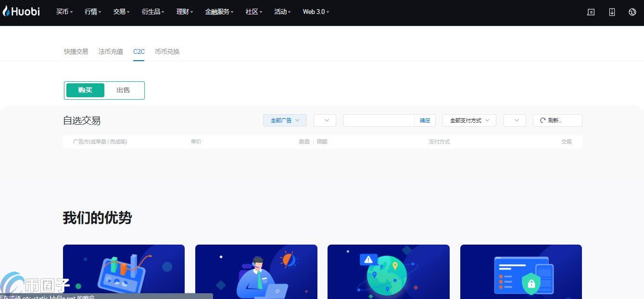
Task: Expand the empty dropdown beside 全部广告
Action: [325, 120]
